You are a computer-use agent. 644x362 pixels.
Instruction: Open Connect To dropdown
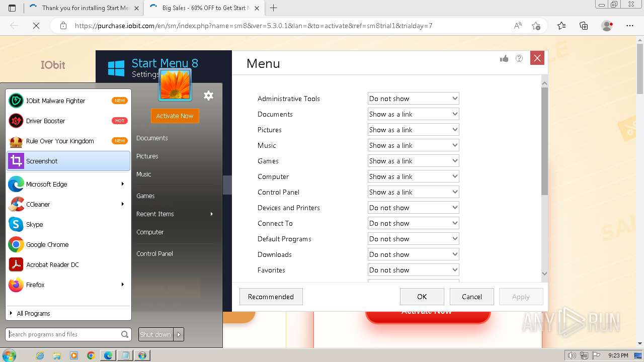[x=413, y=223]
